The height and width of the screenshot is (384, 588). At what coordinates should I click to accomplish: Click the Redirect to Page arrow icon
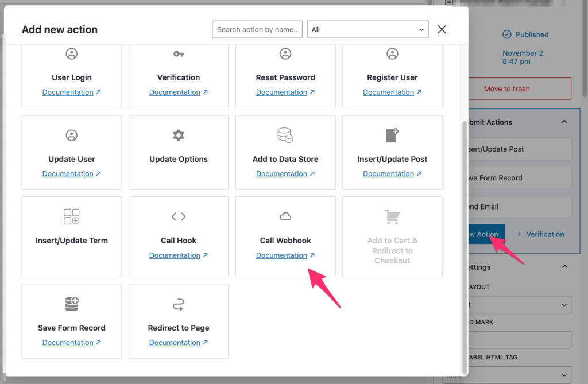pyautogui.click(x=179, y=304)
